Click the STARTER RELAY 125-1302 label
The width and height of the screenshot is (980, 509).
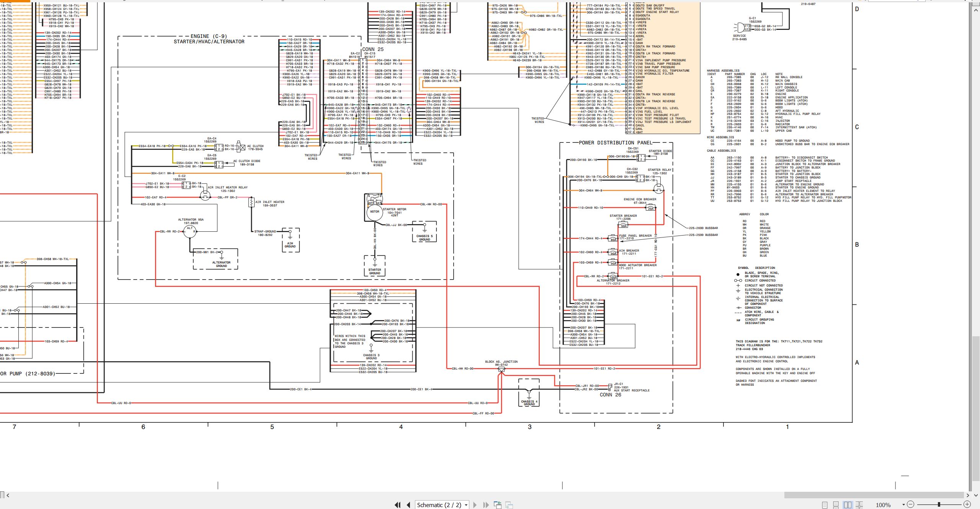coord(660,172)
